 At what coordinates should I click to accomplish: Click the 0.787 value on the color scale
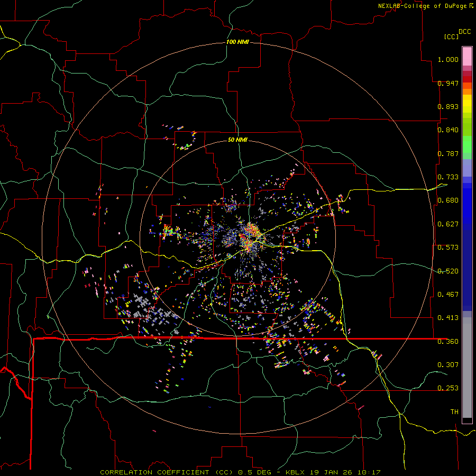point(448,153)
